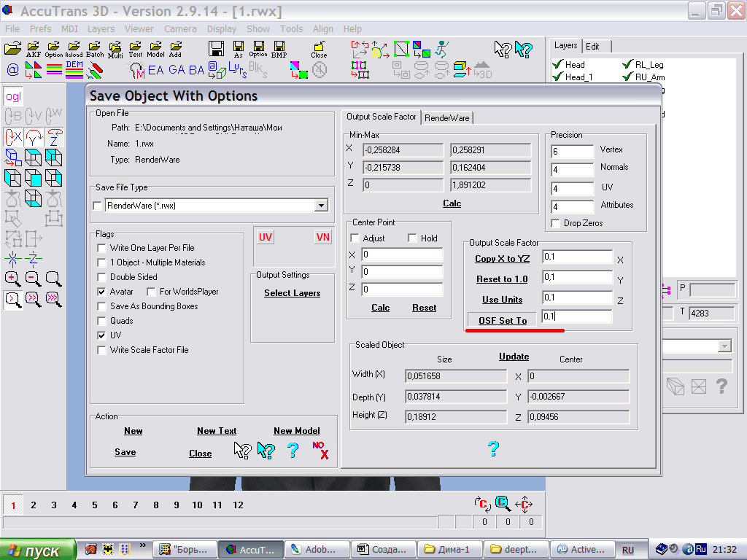This screenshot has height=560, width=747.
Task: Click the OSF Set To button
Action: pos(503,321)
